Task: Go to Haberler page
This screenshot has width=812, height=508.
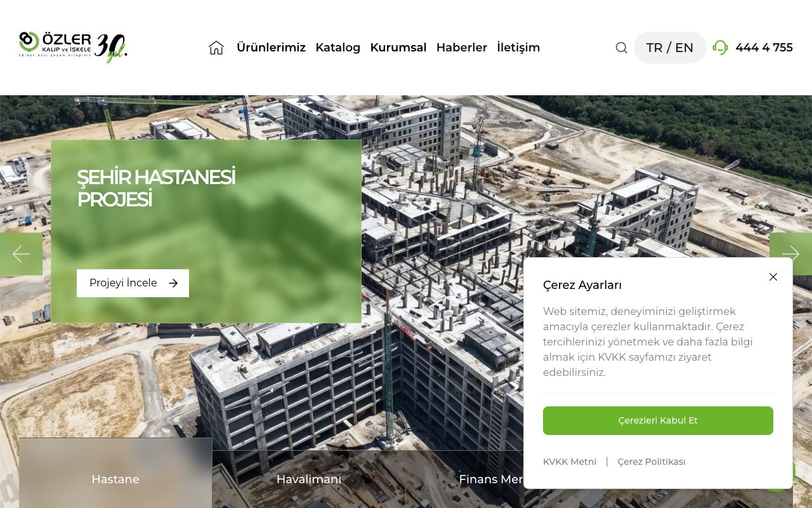Action: [x=462, y=48]
